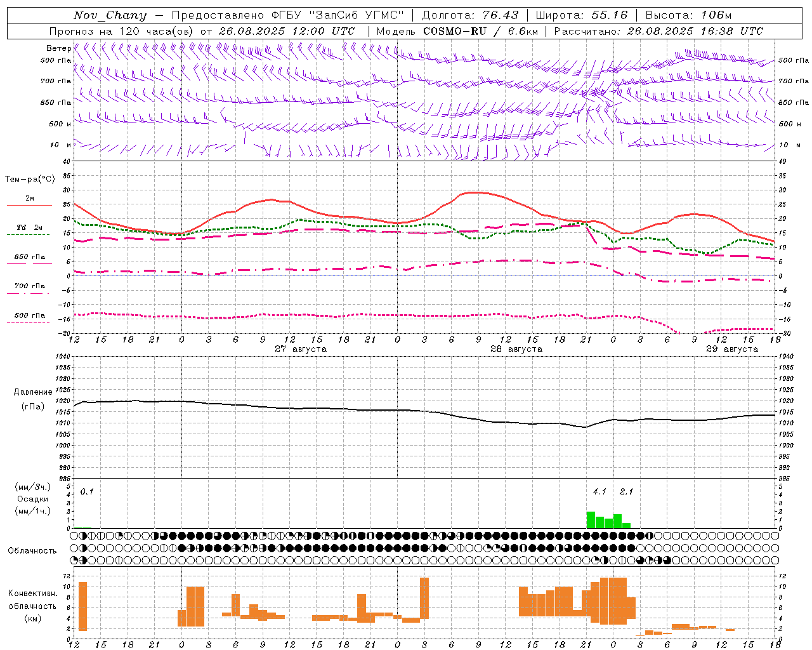This screenshot has height=650, width=812.
Task: Click the 'Давление' pressure panel label
Action: pos(33,392)
